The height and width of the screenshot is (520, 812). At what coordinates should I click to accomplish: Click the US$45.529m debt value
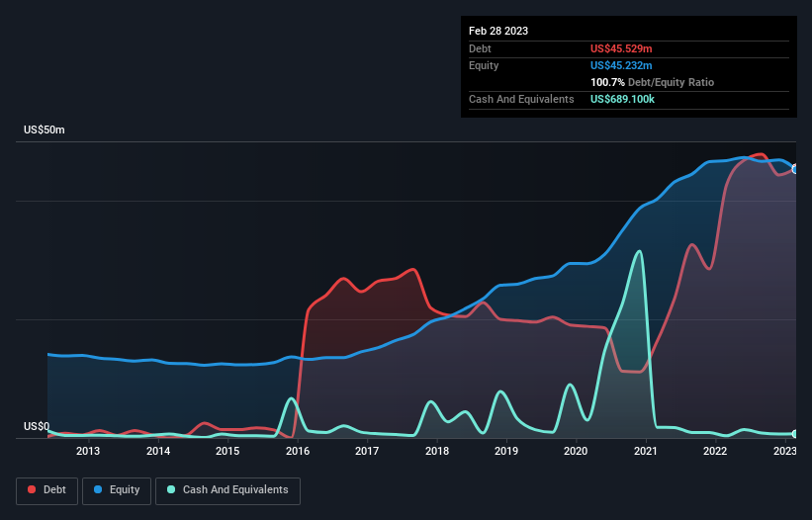point(621,48)
